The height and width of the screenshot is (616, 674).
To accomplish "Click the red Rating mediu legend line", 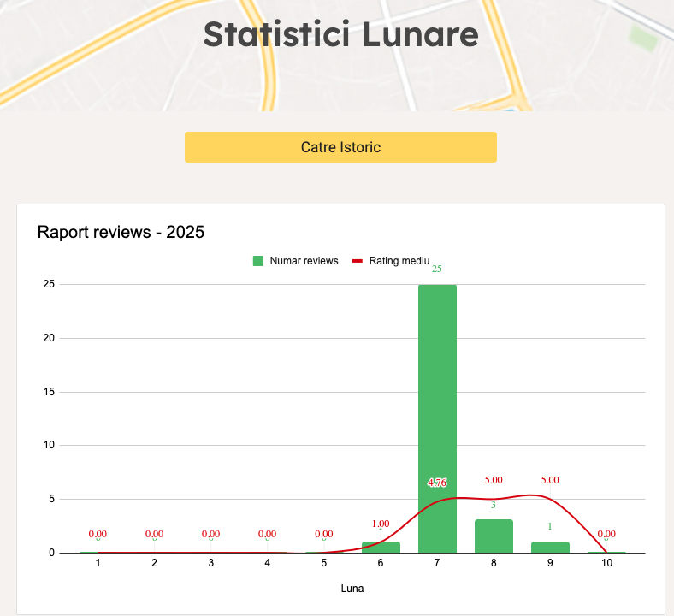I will pyautogui.click(x=358, y=261).
